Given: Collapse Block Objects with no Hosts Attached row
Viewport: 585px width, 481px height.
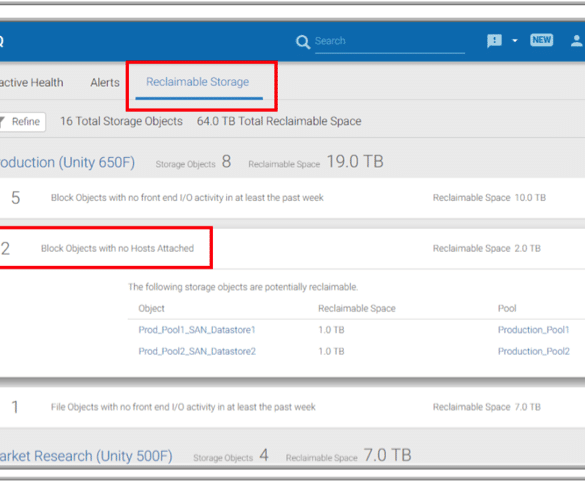Looking at the screenshot, I should 292,249.
